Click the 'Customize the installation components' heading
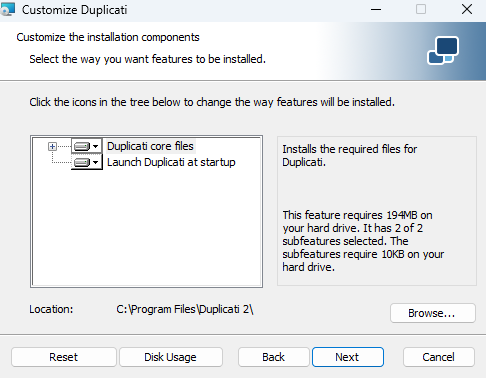The width and height of the screenshot is (486, 378). tap(108, 37)
